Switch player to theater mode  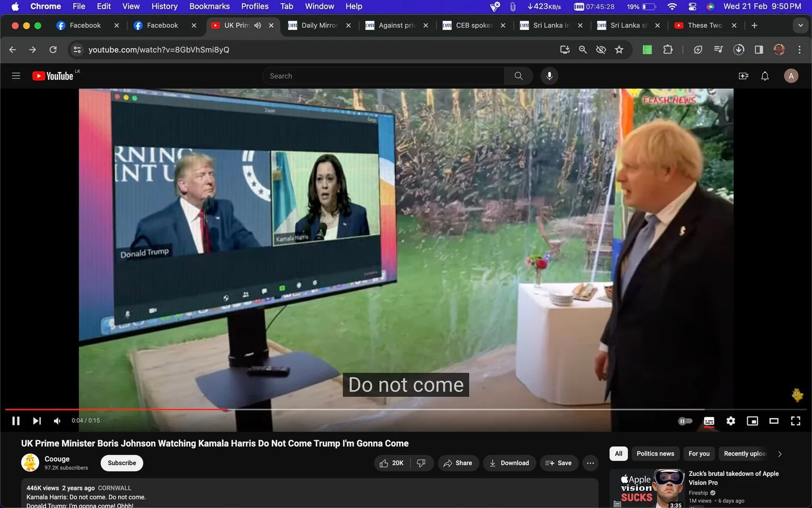tap(773, 421)
